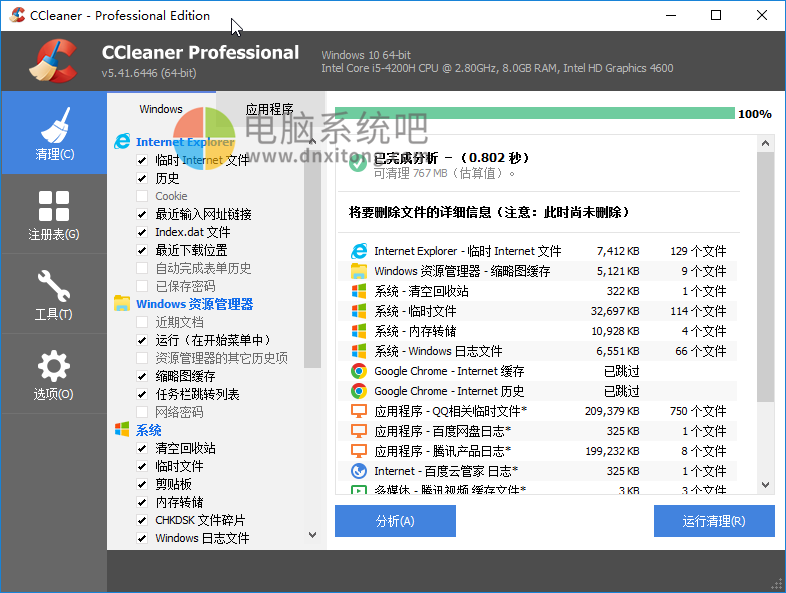This screenshot has width=786, height=593.
Task: Click the Chrome icon beside Internet 历史 result
Action: [358, 391]
